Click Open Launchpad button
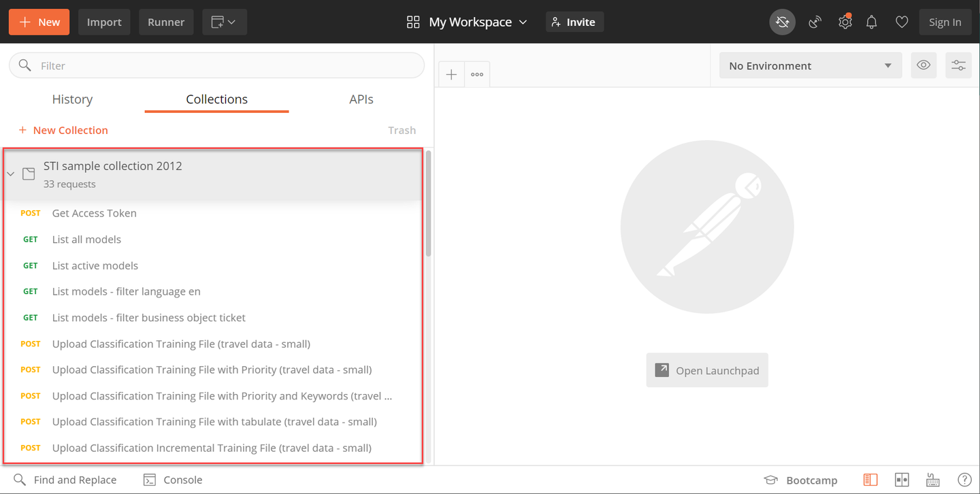 [707, 370]
